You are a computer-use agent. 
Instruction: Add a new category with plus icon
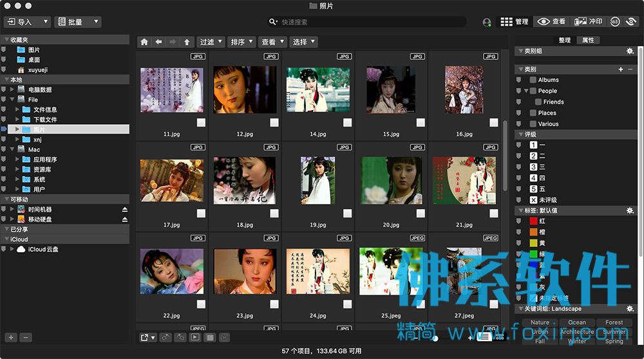[x=621, y=69]
